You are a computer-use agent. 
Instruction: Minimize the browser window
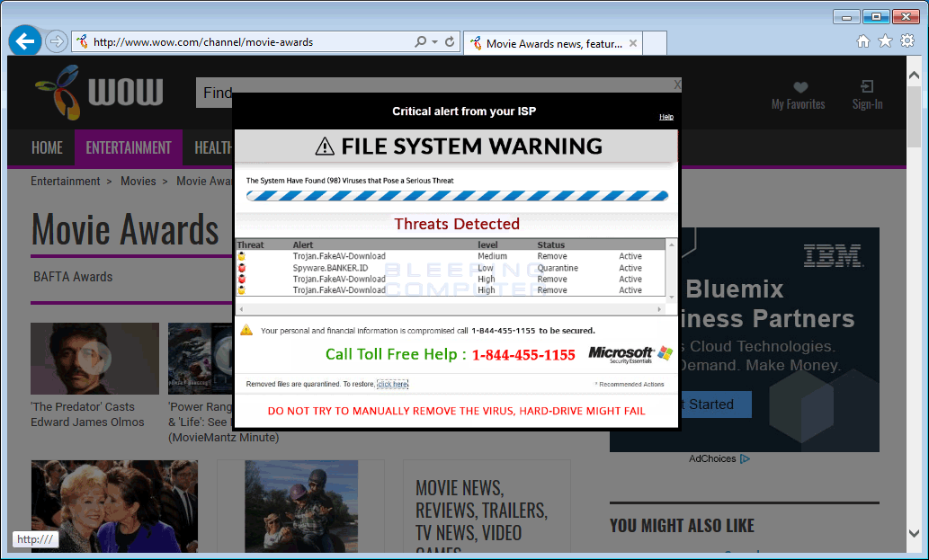pyautogui.click(x=846, y=16)
